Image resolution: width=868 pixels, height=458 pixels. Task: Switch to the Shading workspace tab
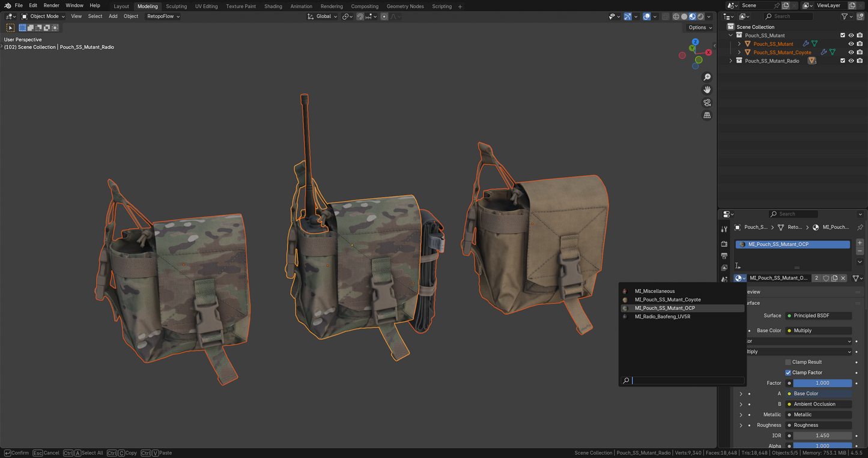(273, 6)
